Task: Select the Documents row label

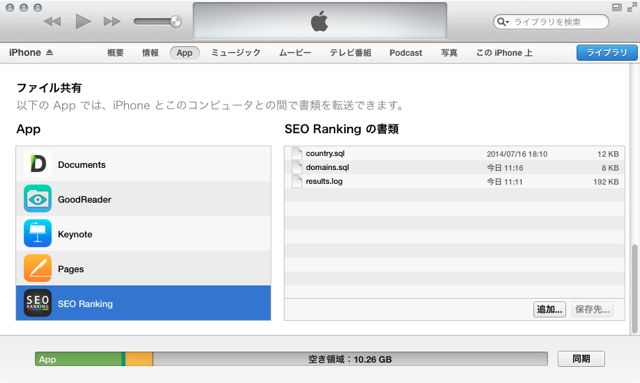Action: (x=82, y=165)
